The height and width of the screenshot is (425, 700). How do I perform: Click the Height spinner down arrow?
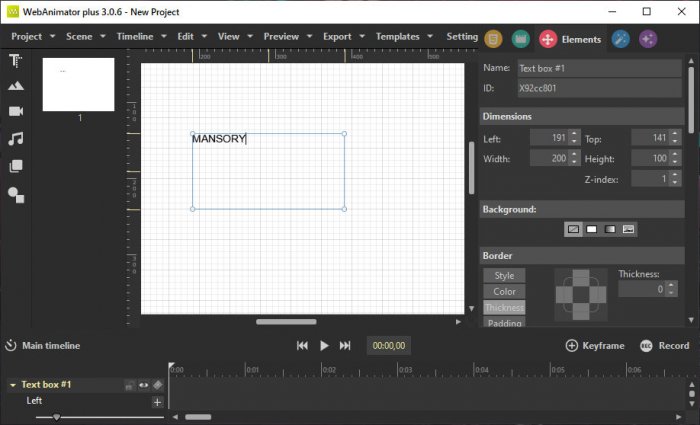coord(675,162)
